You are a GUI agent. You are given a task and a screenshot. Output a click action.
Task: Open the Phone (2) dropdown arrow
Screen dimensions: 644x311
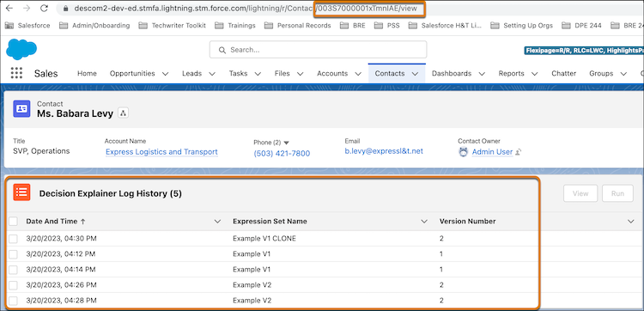point(286,143)
